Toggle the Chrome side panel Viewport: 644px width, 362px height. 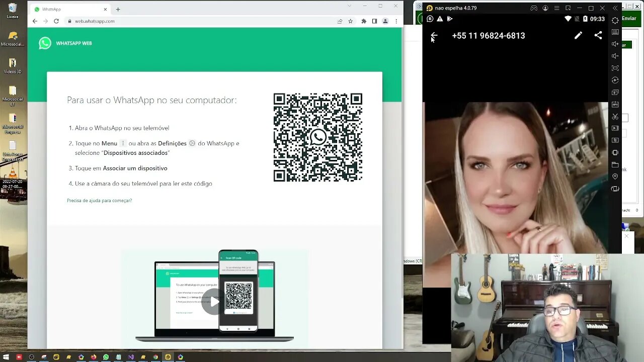pos(374,21)
